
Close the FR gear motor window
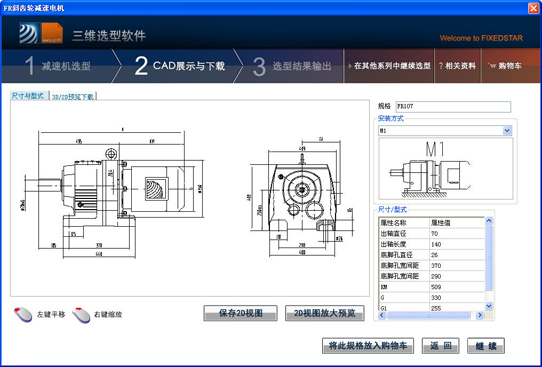point(533,8)
